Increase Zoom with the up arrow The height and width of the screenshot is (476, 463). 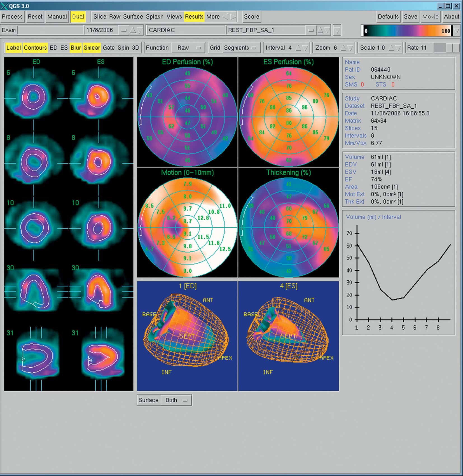pyautogui.click(x=343, y=48)
